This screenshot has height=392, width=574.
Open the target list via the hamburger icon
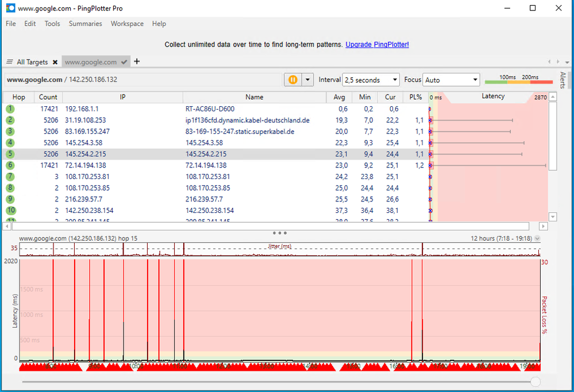8,61
